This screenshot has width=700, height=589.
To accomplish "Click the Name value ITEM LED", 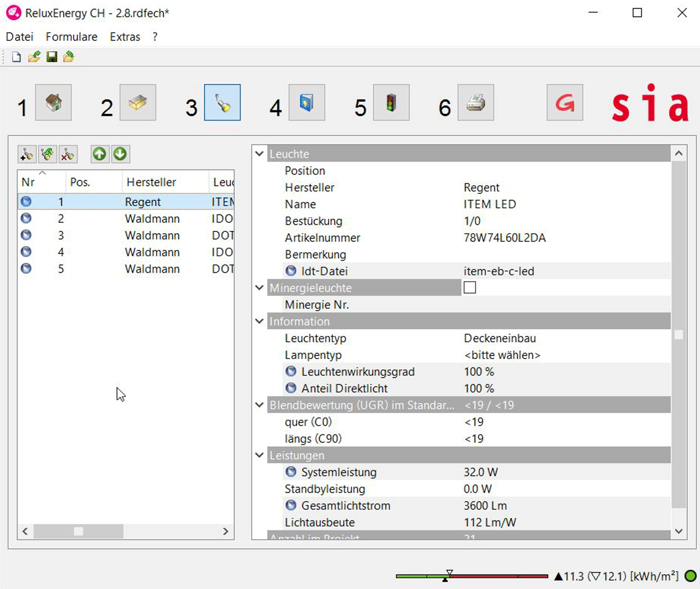I will click(x=490, y=204).
